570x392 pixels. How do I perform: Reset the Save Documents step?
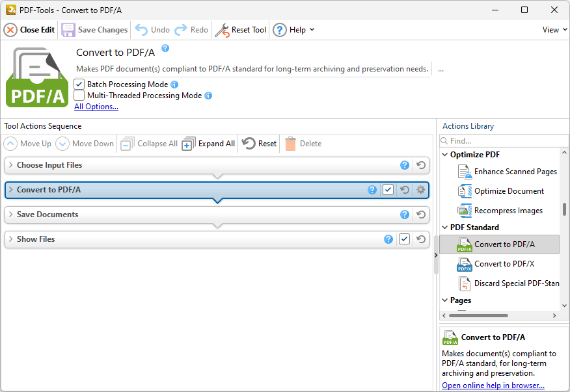pos(421,215)
